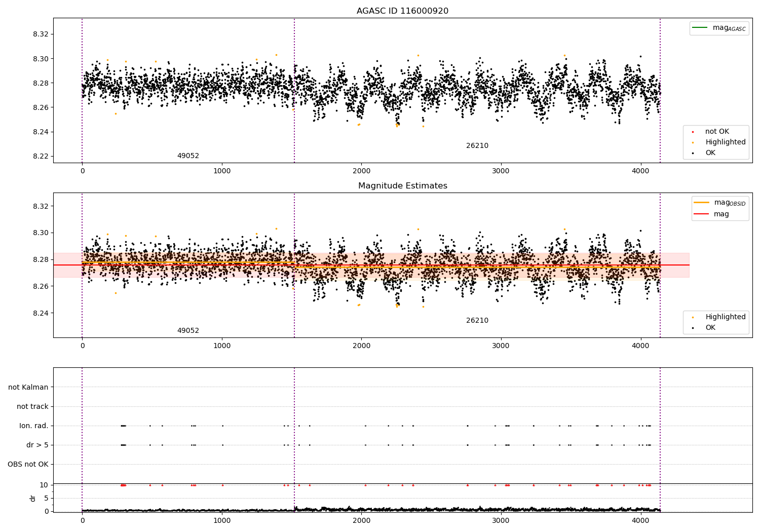Select the mag OBSID legend entry in middle plot

[x=719, y=203]
